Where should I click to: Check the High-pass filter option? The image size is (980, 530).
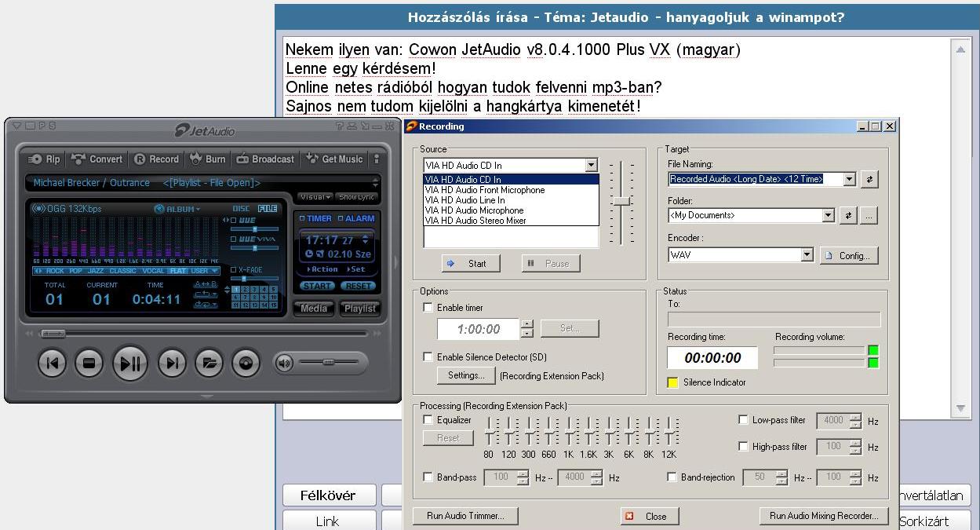743,447
